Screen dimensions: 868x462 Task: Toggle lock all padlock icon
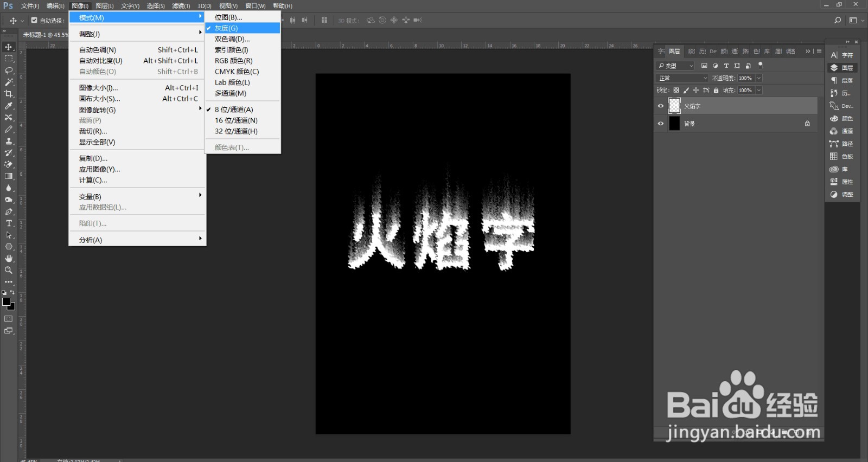[716, 91]
